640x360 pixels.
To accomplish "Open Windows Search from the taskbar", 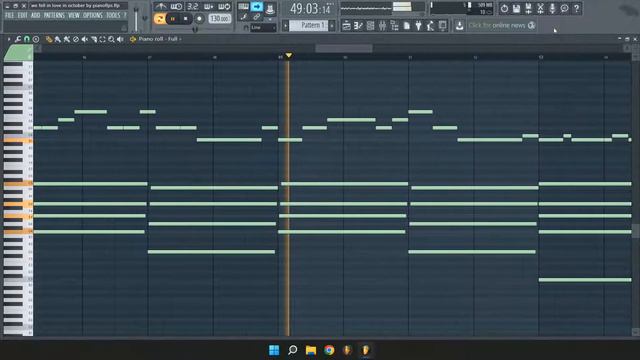I will 292,350.
